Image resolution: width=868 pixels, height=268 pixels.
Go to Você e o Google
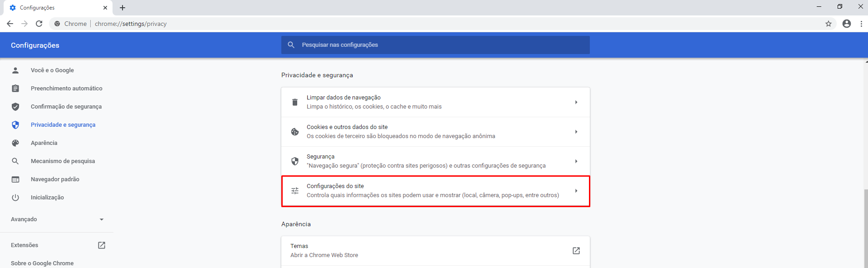52,70
